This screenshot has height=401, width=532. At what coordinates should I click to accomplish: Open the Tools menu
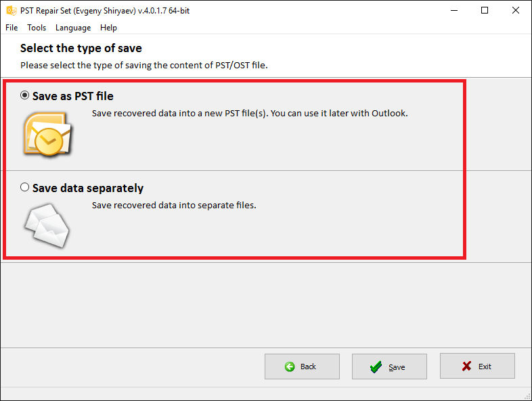tap(37, 28)
